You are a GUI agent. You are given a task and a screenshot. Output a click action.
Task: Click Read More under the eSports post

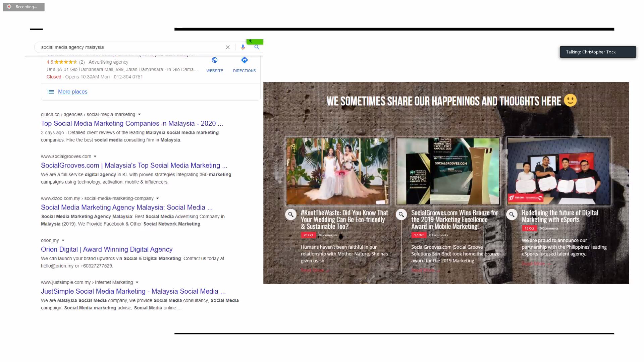click(x=536, y=263)
